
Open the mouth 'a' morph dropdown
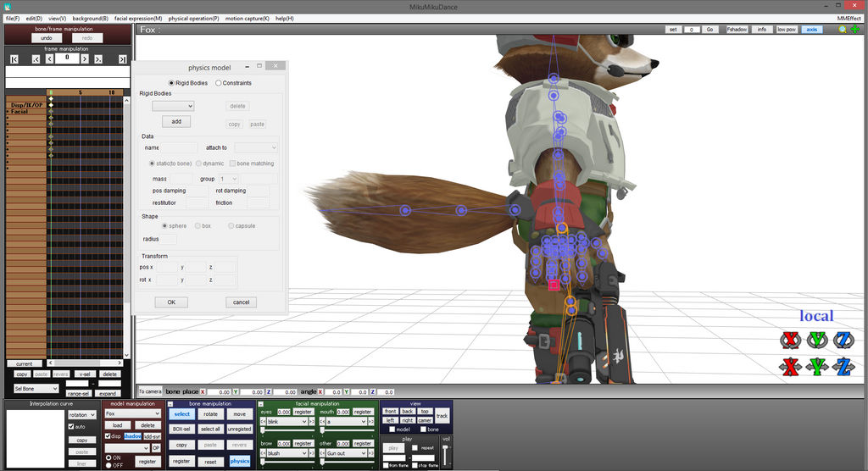(x=347, y=422)
